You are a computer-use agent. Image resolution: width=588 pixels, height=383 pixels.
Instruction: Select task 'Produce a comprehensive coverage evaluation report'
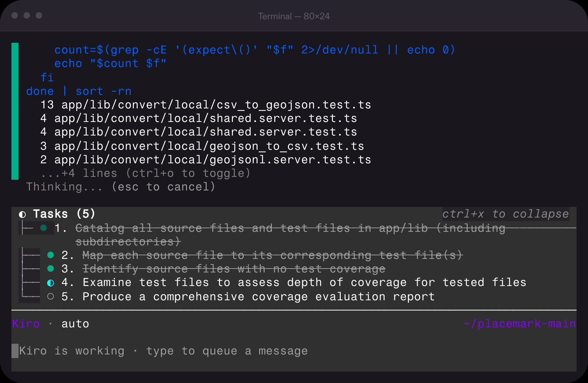pyautogui.click(x=258, y=297)
